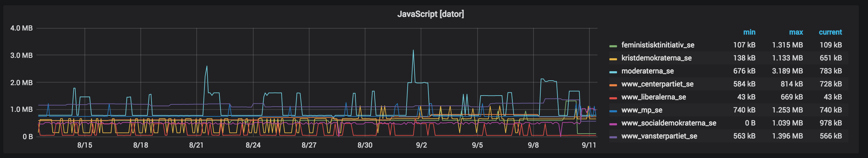Click the 8/15 x-axis date label
Viewport: 868px width, 158px height.
(85, 146)
